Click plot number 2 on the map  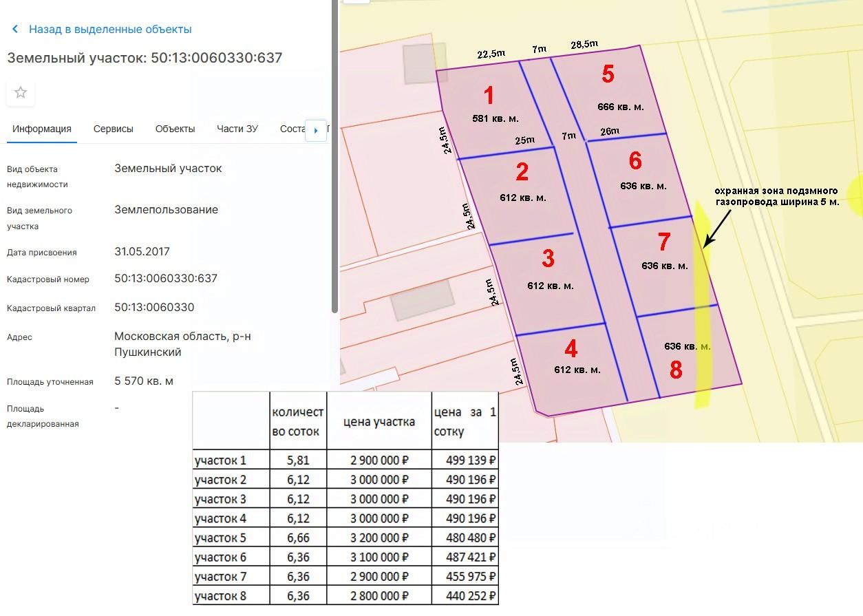pos(522,172)
